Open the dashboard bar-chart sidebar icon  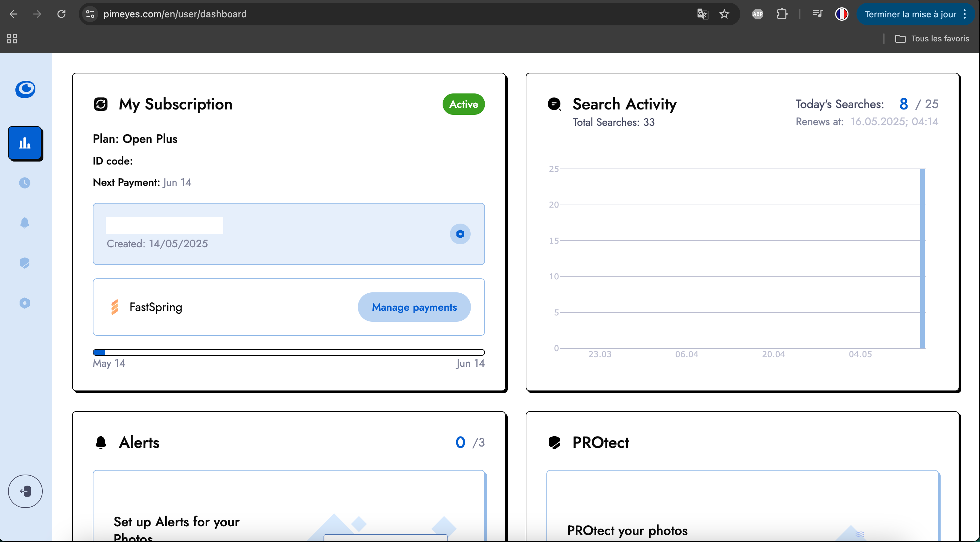[x=25, y=143]
